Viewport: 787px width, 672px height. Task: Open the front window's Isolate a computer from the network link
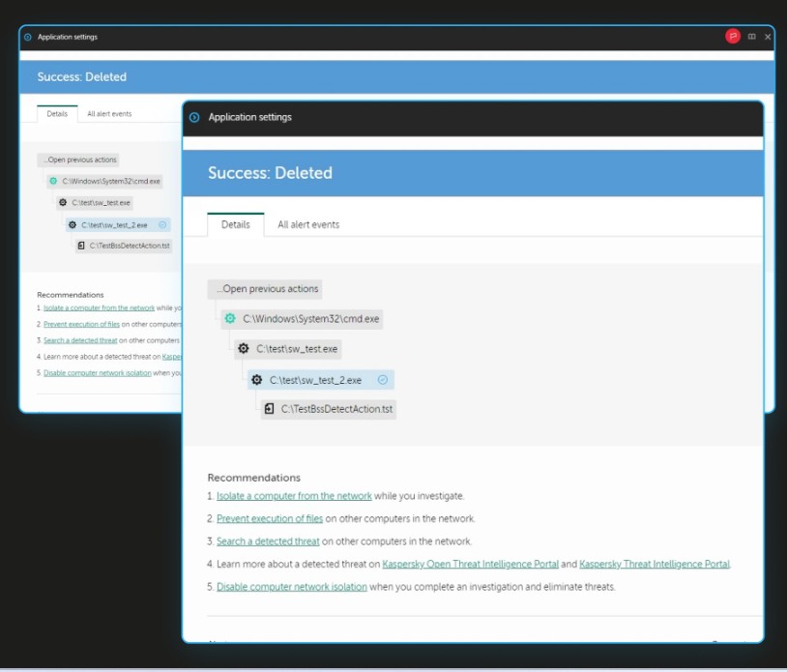coord(294,496)
